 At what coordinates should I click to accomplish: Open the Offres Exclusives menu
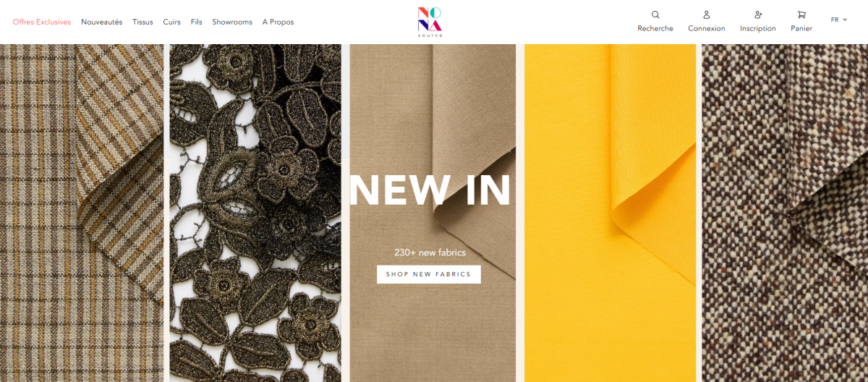click(42, 22)
